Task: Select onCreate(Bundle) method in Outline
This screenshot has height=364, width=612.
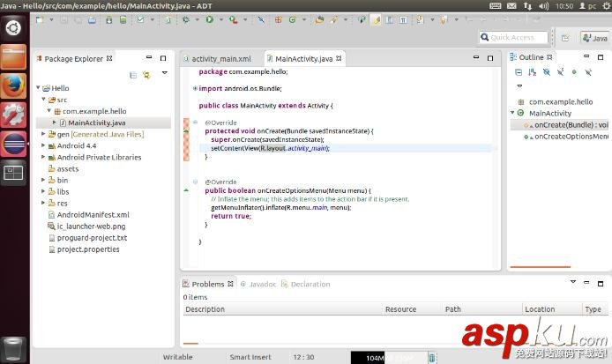Action: click(x=565, y=125)
